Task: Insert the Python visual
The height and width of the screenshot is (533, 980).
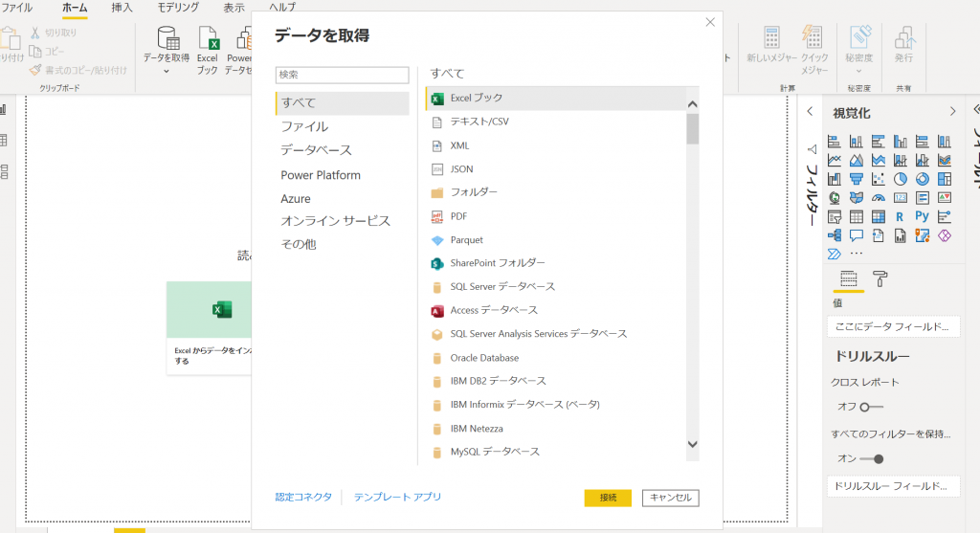Action: click(922, 216)
